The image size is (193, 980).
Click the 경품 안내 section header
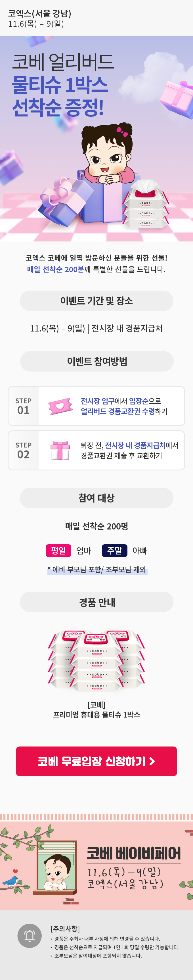[96, 602]
